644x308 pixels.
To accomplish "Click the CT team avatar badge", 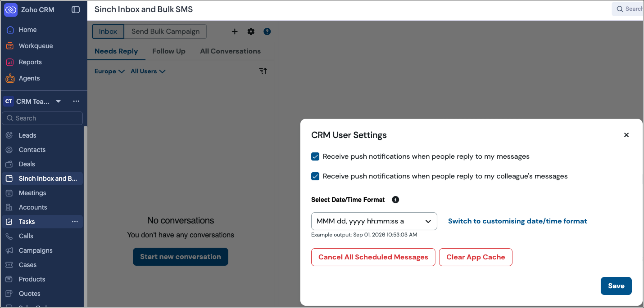I will [x=9, y=101].
